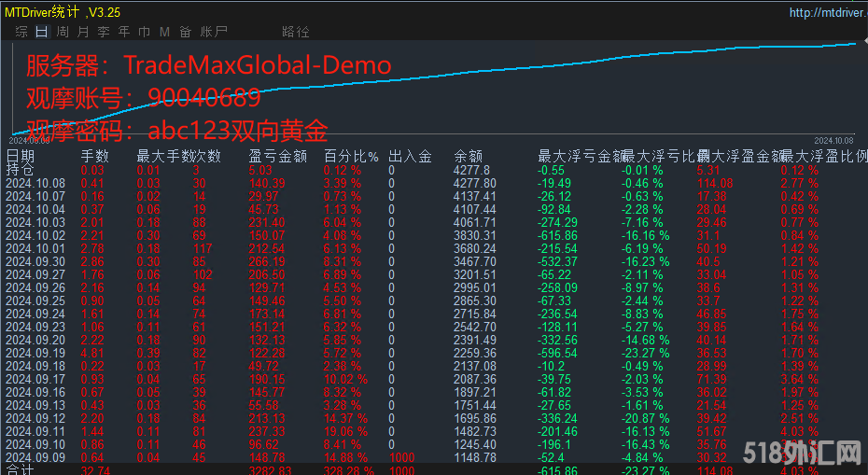Image resolution: width=868 pixels, height=475 pixels.
Task: Click the 日期 column header
Action: (21, 157)
